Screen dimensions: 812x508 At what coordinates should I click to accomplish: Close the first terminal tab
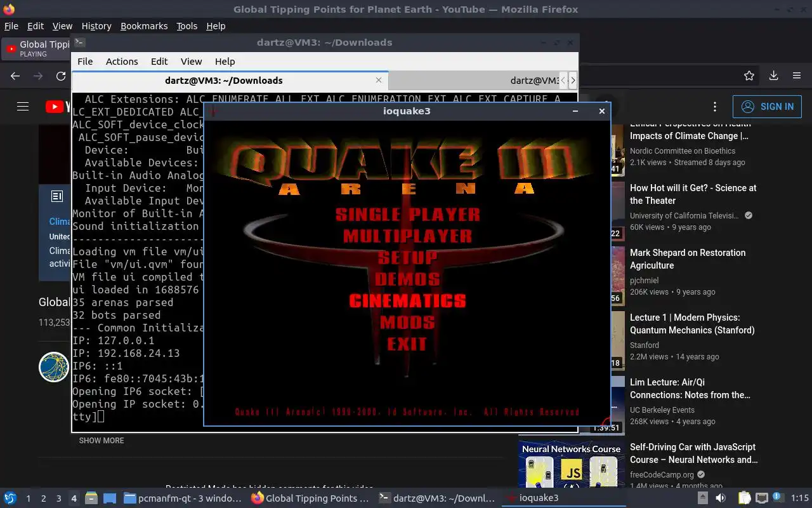[379, 80]
